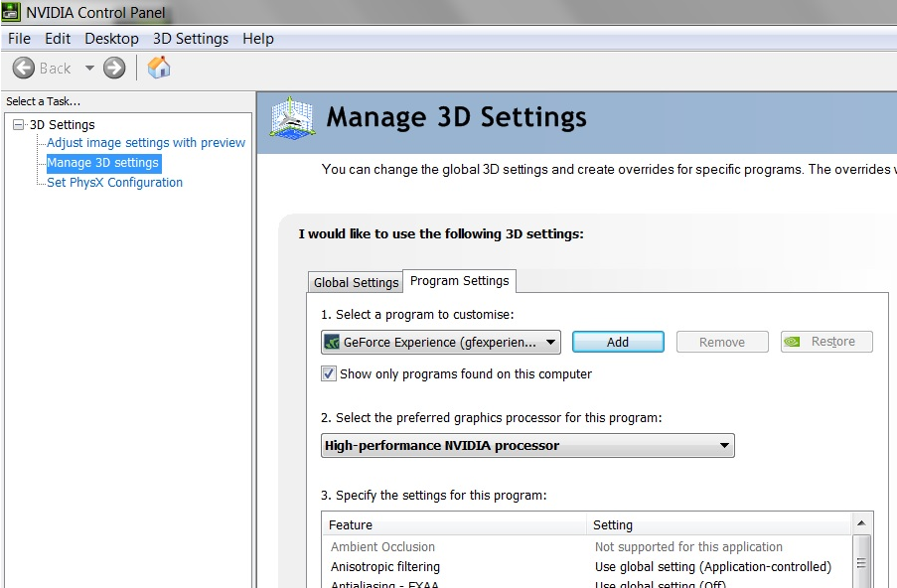Open the Edit menu
This screenshot has width=897, height=588.
pos(58,39)
